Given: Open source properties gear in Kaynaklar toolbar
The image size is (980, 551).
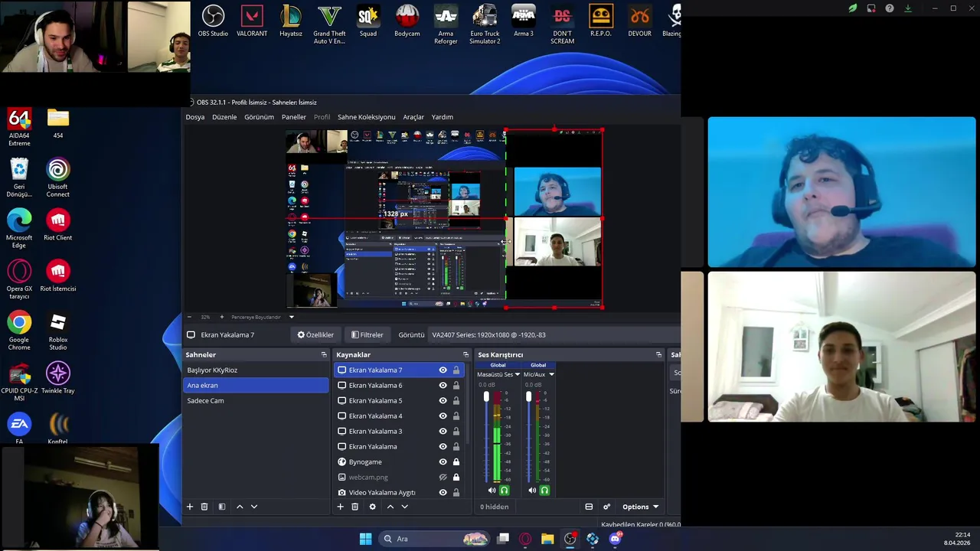Looking at the screenshot, I should (x=373, y=507).
